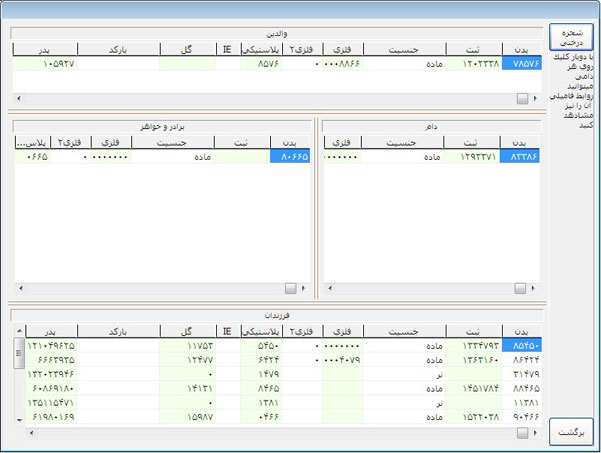The width and height of the screenshot is (601, 453).
Task: Click ثبت header in the دام table
Action: 472,143
